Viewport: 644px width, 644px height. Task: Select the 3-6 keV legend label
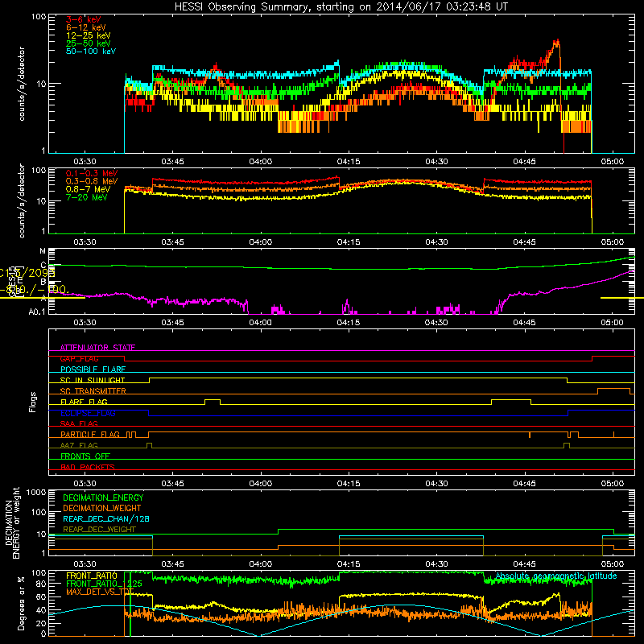pyautogui.click(x=83, y=19)
